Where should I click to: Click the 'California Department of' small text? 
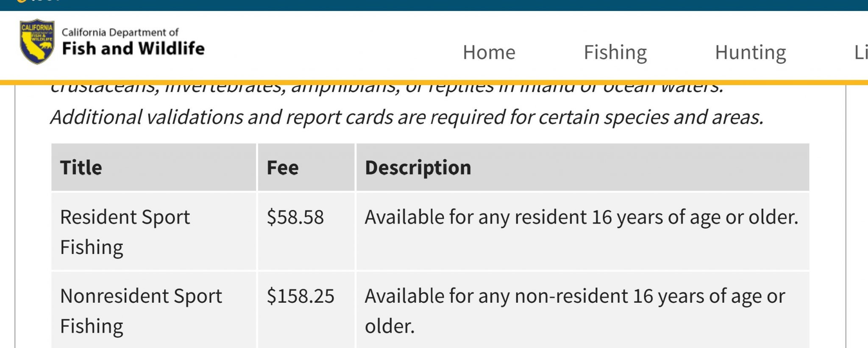pos(120,32)
